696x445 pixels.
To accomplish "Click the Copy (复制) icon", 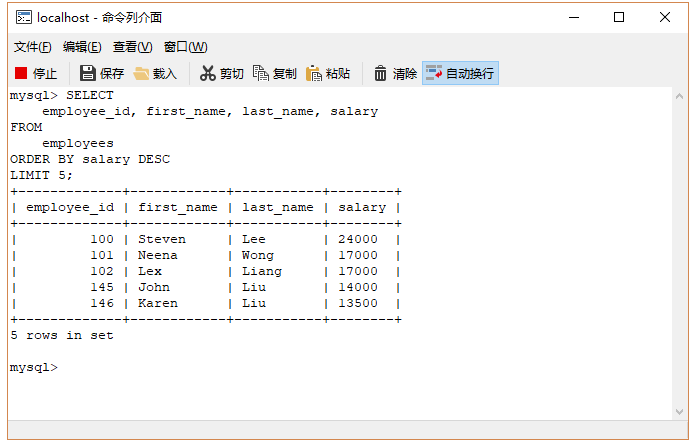I will pos(261,73).
